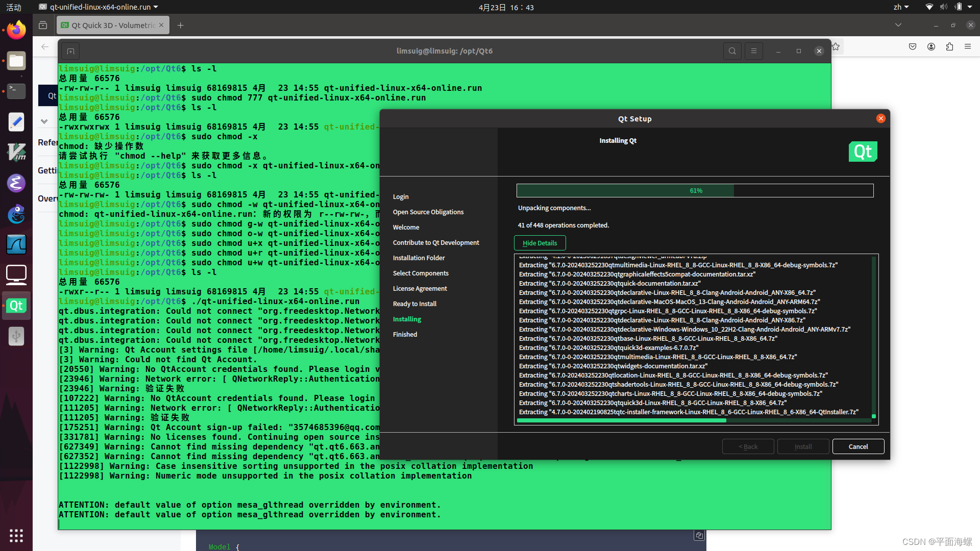Open the zh input method dropdown
The width and height of the screenshot is (980, 551).
(901, 7)
